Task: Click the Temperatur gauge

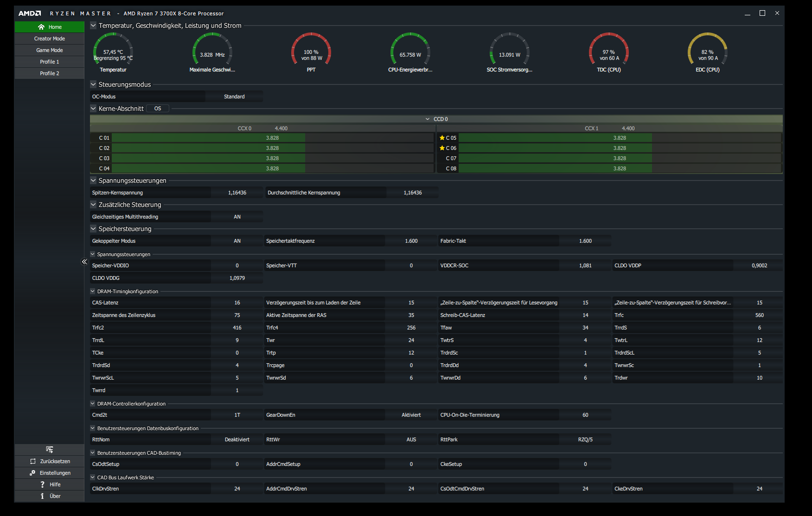Action: click(x=113, y=52)
